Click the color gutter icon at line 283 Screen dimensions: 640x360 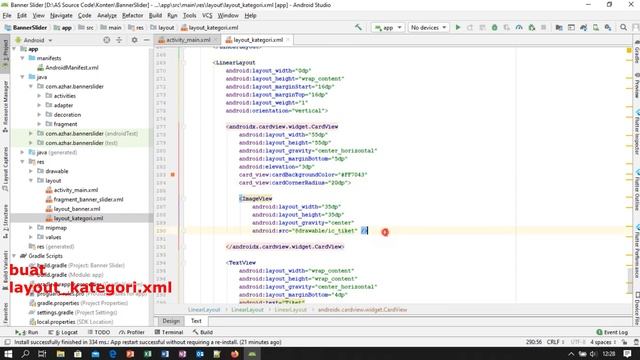pos(173,175)
